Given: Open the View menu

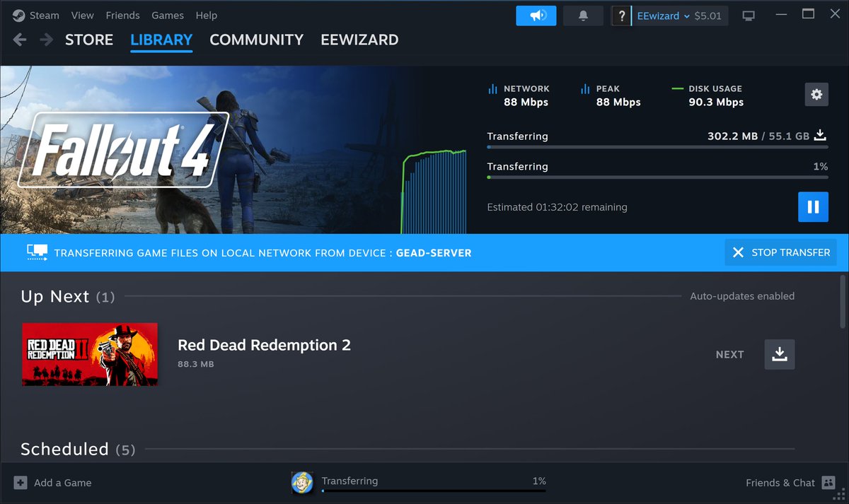Looking at the screenshot, I should pos(83,16).
